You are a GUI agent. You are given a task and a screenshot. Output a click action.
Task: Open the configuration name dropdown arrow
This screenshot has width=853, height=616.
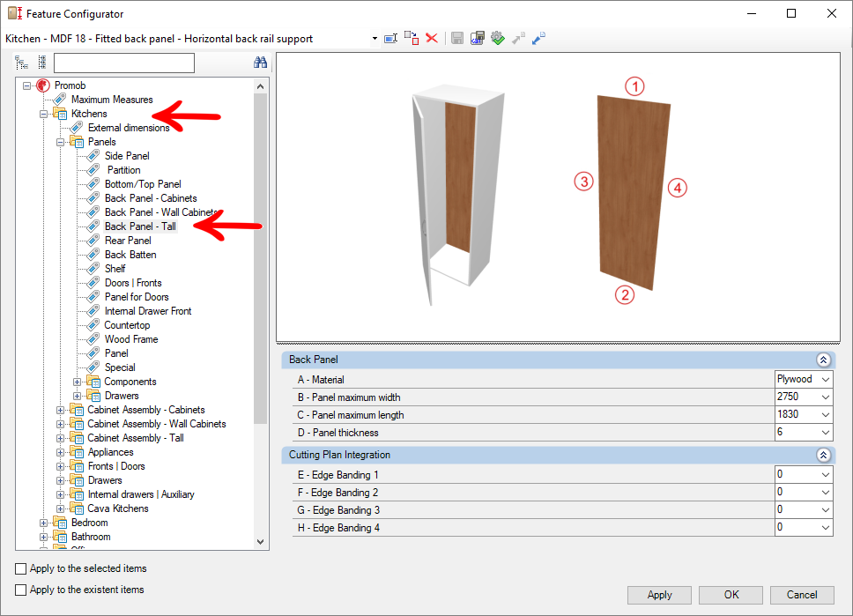pyautogui.click(x=375, y=39)
